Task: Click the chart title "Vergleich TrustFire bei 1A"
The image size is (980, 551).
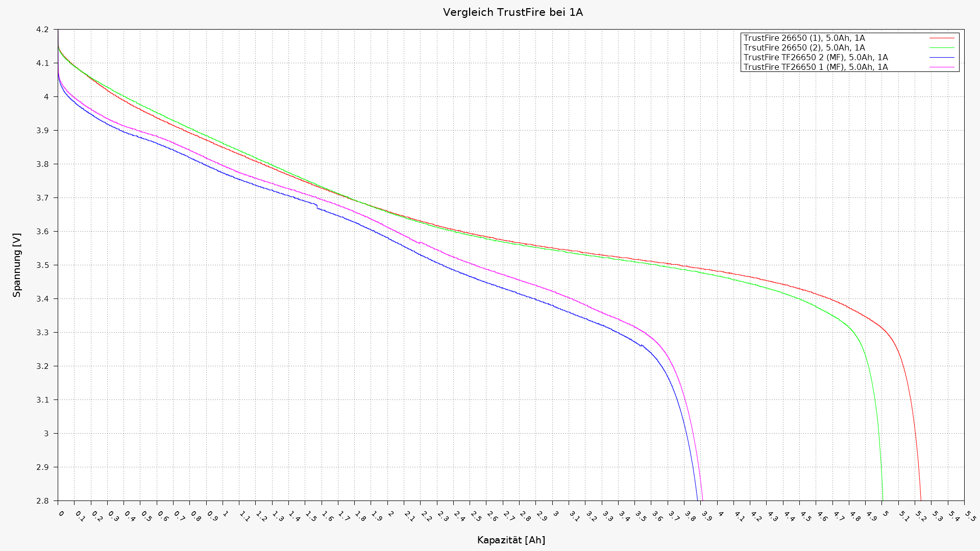Action: [x=512, y=12]
